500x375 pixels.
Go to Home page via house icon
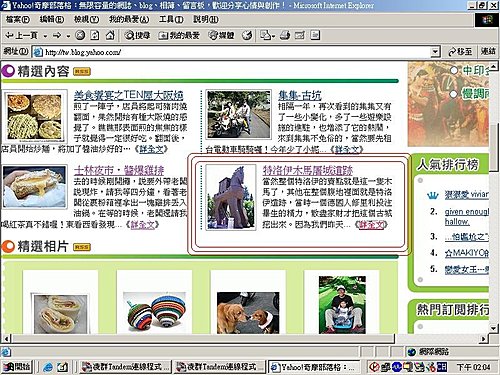110,35
